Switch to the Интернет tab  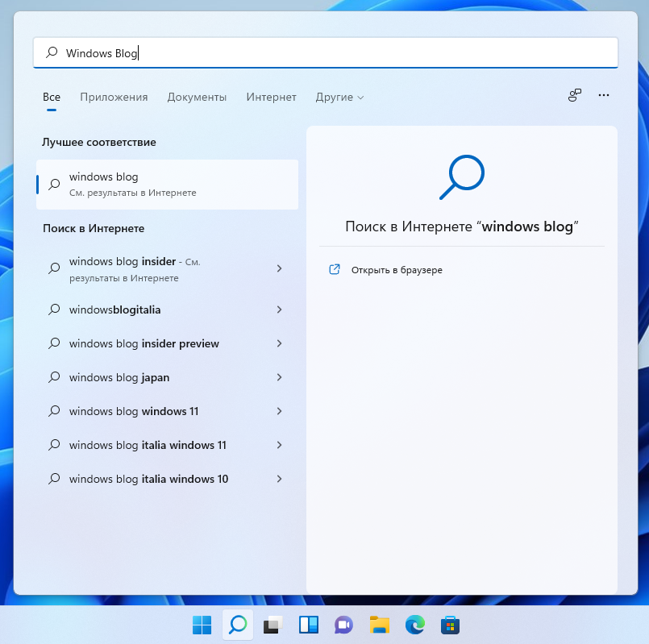click(271, 97)
